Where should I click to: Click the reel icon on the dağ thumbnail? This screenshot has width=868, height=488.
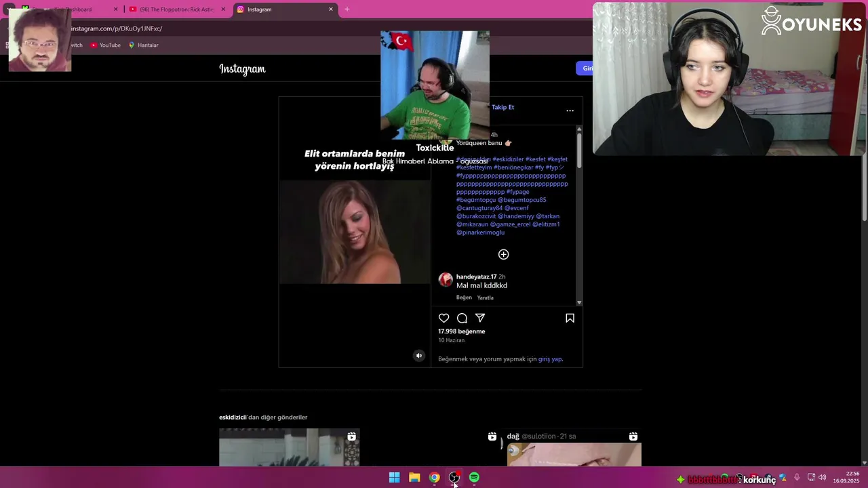633,436
